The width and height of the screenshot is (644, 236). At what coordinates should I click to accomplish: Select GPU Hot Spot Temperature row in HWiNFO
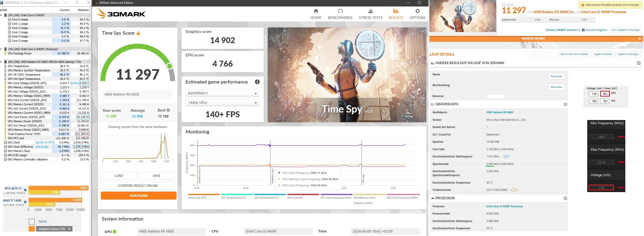(x=45, y=79)
